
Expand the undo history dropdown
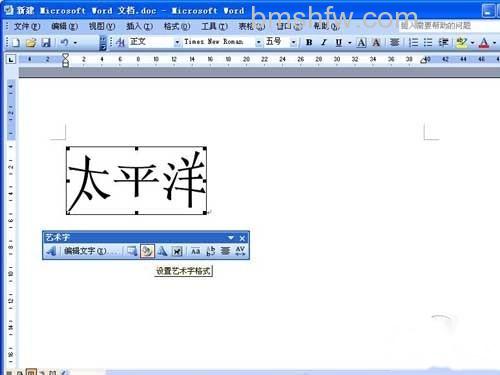[x=75, y=43]
